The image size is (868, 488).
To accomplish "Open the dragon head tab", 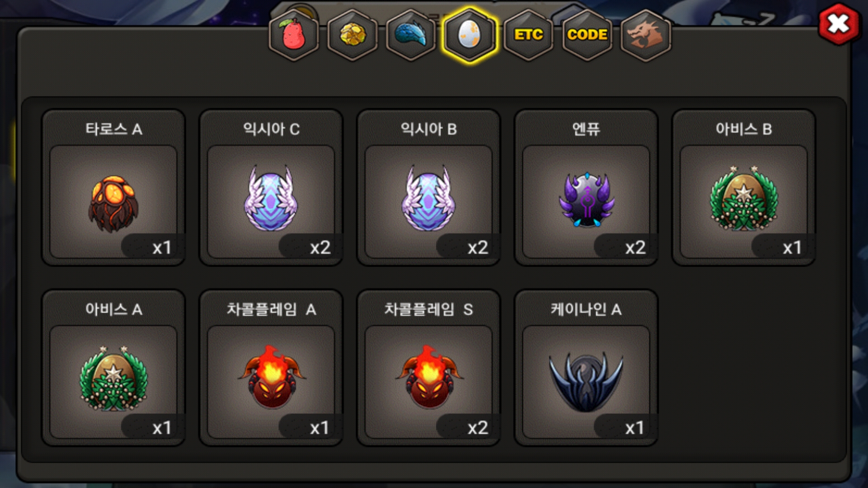I will click(646, 35).
